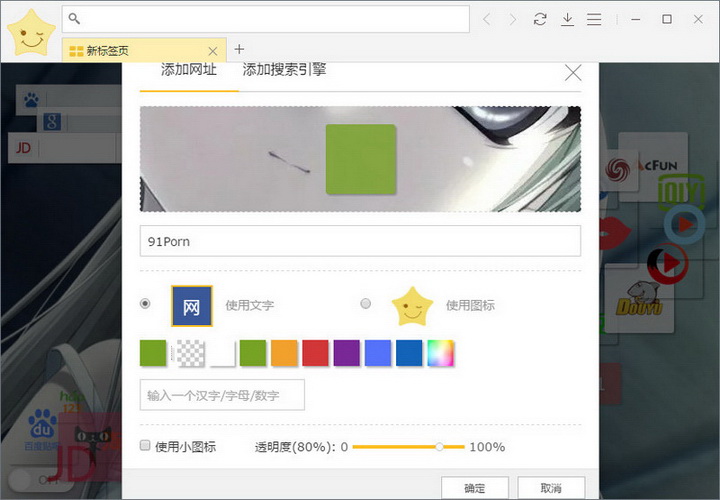Open the hao123 tile in background

point(72,402)
